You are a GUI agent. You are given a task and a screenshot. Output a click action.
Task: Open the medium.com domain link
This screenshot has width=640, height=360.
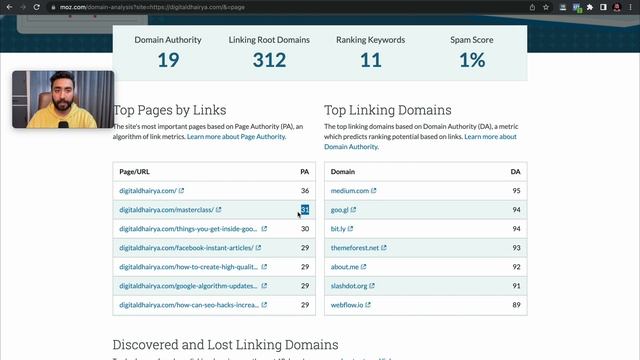pyautogui.click(x=350, y=191)
